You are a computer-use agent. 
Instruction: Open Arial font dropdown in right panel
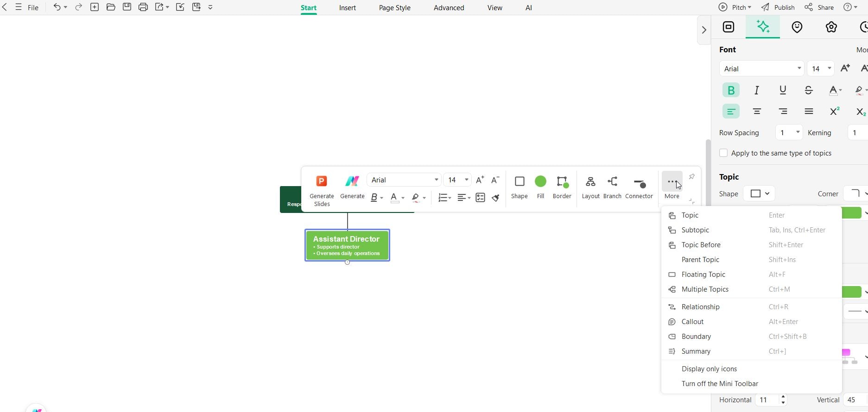pyautogui.click(x=761, y=69)
